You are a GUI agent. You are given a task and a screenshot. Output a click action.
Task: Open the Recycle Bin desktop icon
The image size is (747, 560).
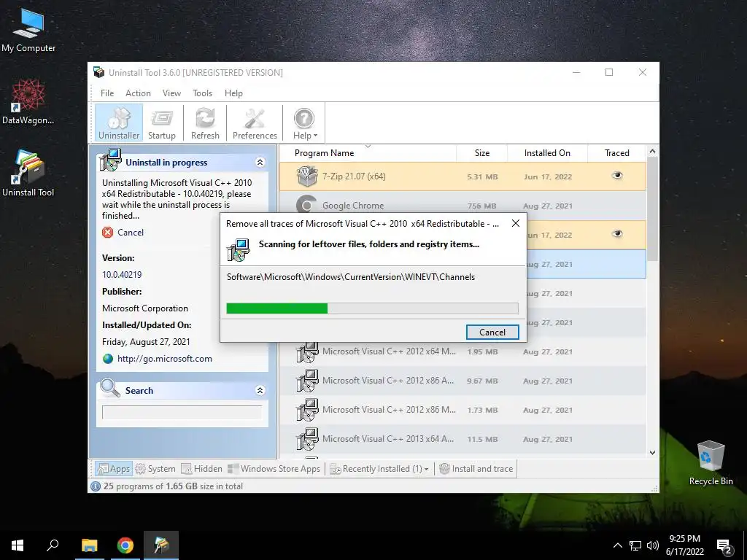click(711, 463)
